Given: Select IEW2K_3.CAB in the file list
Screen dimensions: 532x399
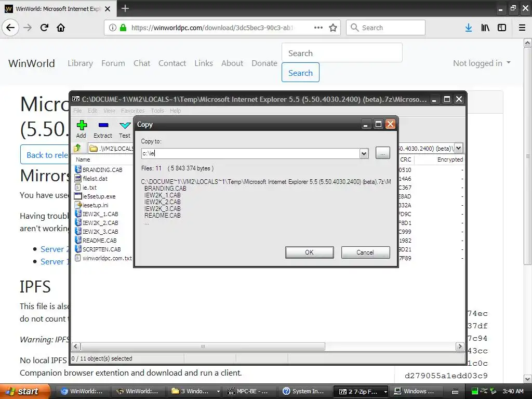Looking at the screenshot, I should click(x=100, y=231).
